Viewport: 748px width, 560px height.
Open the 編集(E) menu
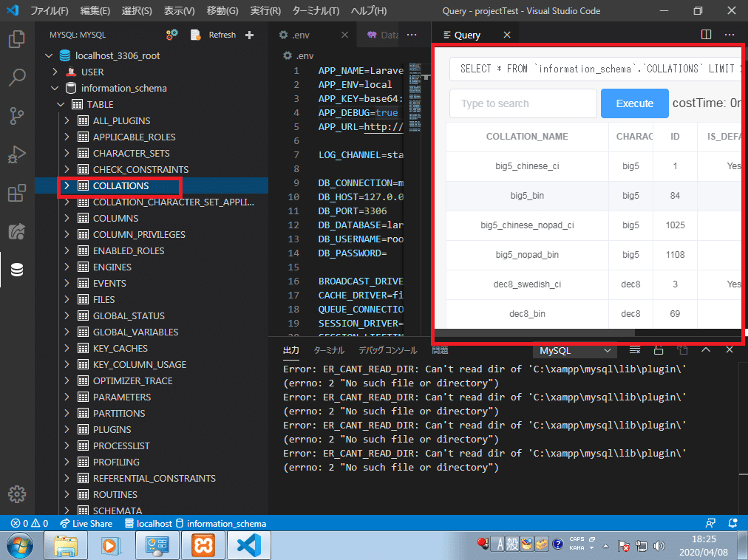95,10
